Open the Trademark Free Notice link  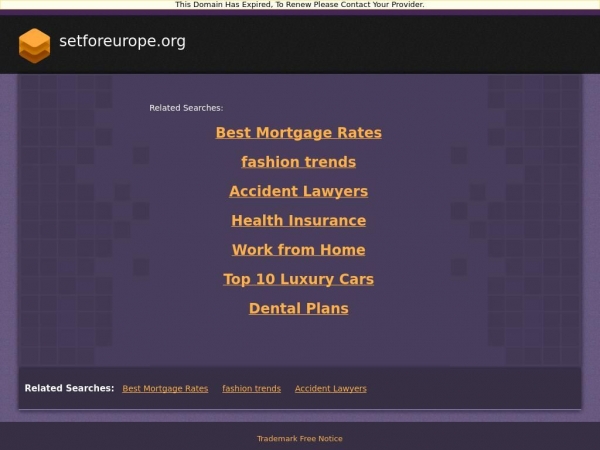click(x=300, y=439)
